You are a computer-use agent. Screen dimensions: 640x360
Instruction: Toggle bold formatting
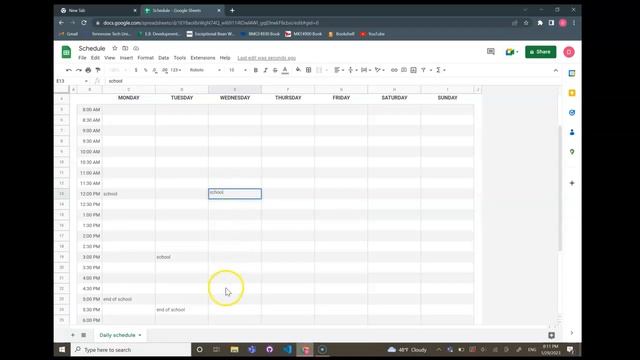click(256, 70)
